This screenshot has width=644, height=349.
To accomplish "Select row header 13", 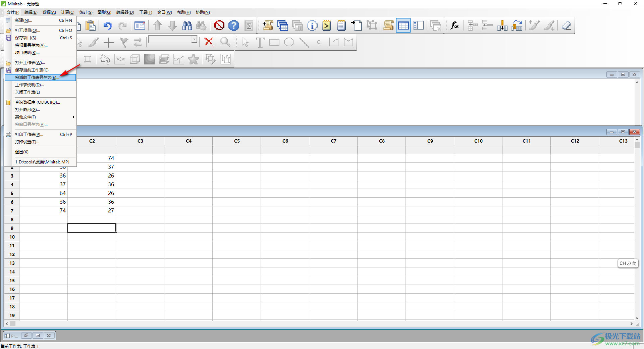I will click(x=12, y=263).
